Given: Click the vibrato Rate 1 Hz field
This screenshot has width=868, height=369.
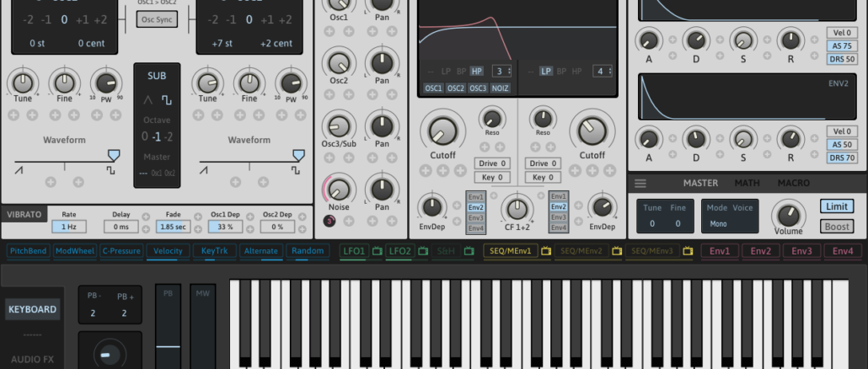Looking at the screenshot, I should click(69, 227).
